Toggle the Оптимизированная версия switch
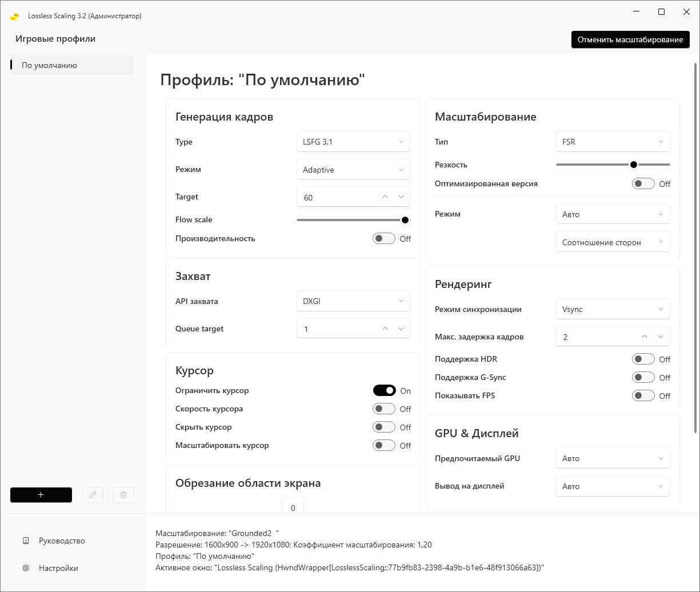Image resolution: width=700 pixels, height=592 pixels. pos(643,183)
